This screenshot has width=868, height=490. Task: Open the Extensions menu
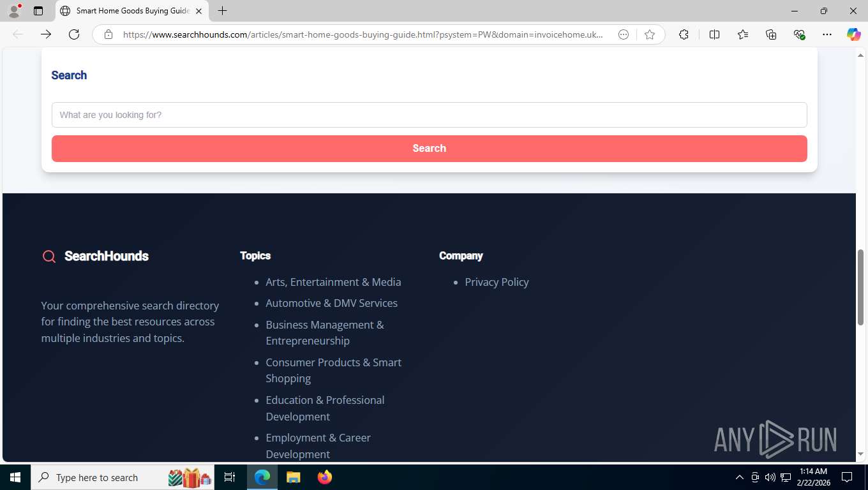tap(684, 34)
